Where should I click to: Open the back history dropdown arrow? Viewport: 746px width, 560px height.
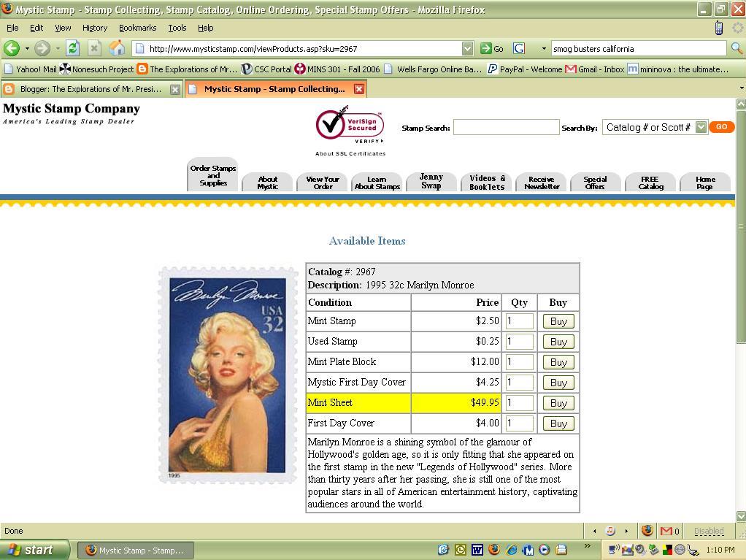(x=27, y=48)
